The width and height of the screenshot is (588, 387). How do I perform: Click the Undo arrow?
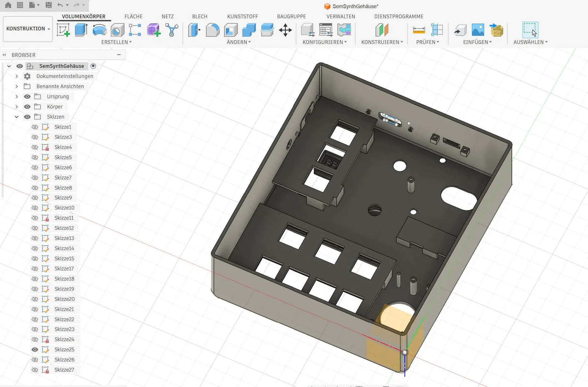point(60,5)
